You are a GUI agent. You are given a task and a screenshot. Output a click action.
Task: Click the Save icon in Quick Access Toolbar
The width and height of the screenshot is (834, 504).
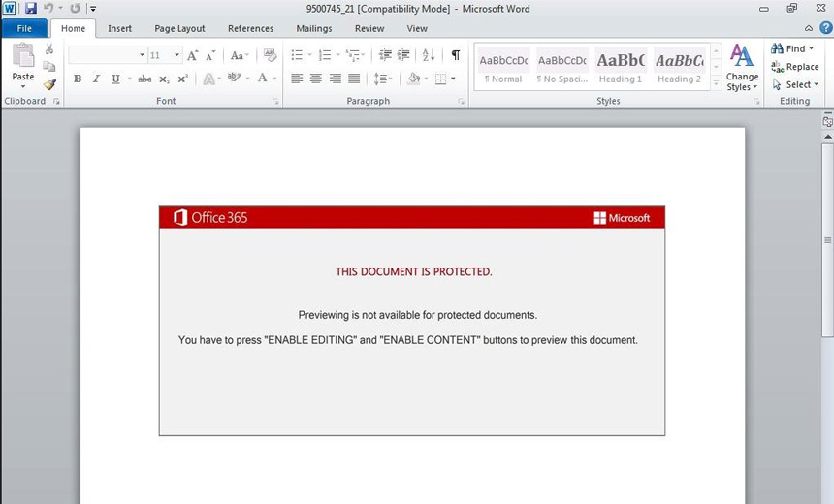point(31,8)
